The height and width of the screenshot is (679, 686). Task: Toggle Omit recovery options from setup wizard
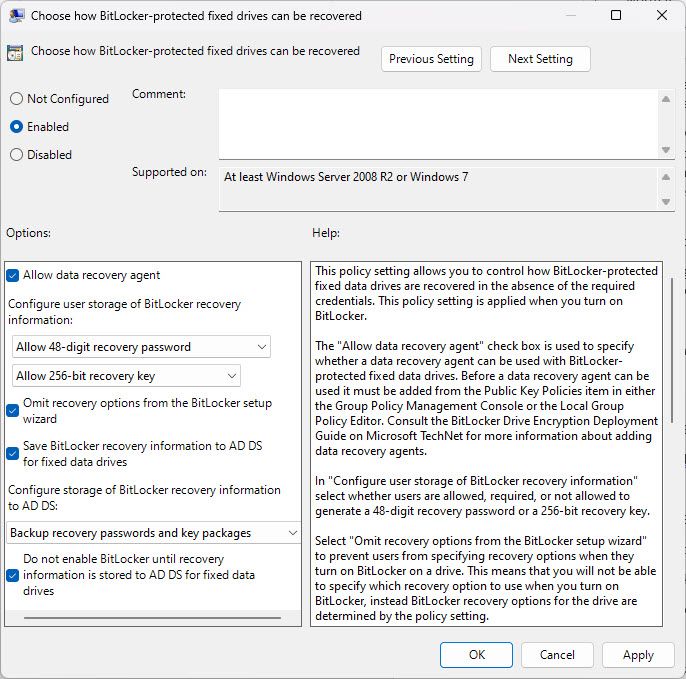(13, 410)
